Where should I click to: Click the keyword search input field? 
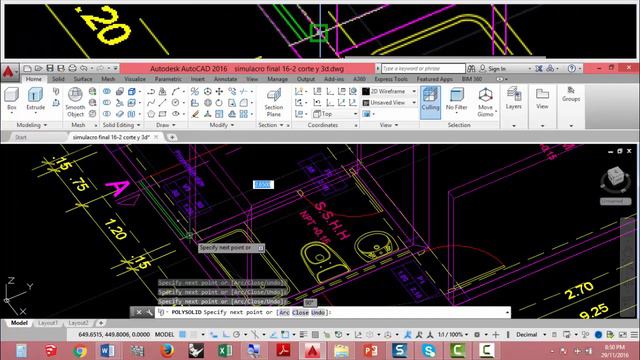tap(423, 69)
